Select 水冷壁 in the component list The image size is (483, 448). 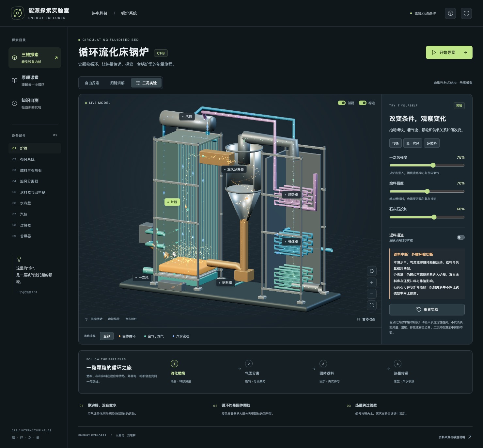35,203
